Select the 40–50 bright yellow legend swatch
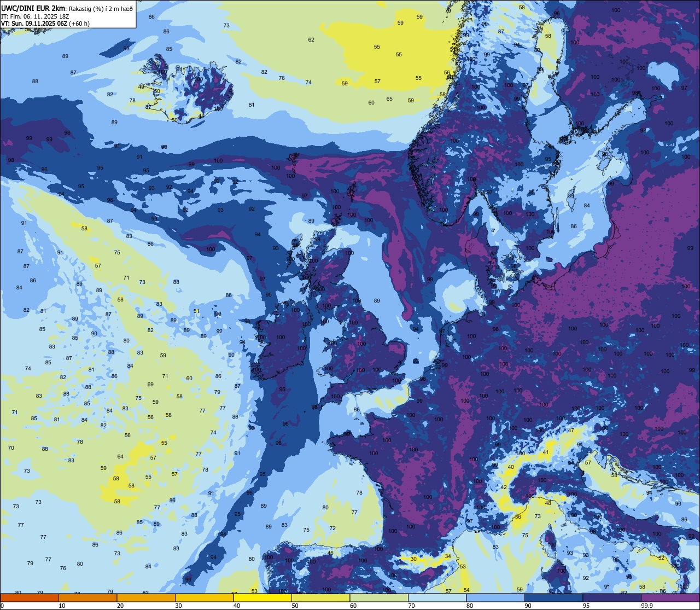This screenshot has height=610, width=700. (x=262, y=597)
